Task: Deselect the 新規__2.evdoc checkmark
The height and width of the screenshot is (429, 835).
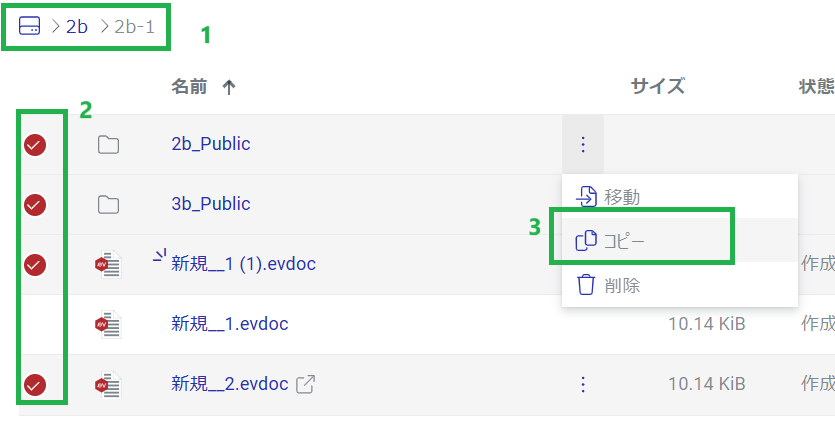Action: click(35, 384)
